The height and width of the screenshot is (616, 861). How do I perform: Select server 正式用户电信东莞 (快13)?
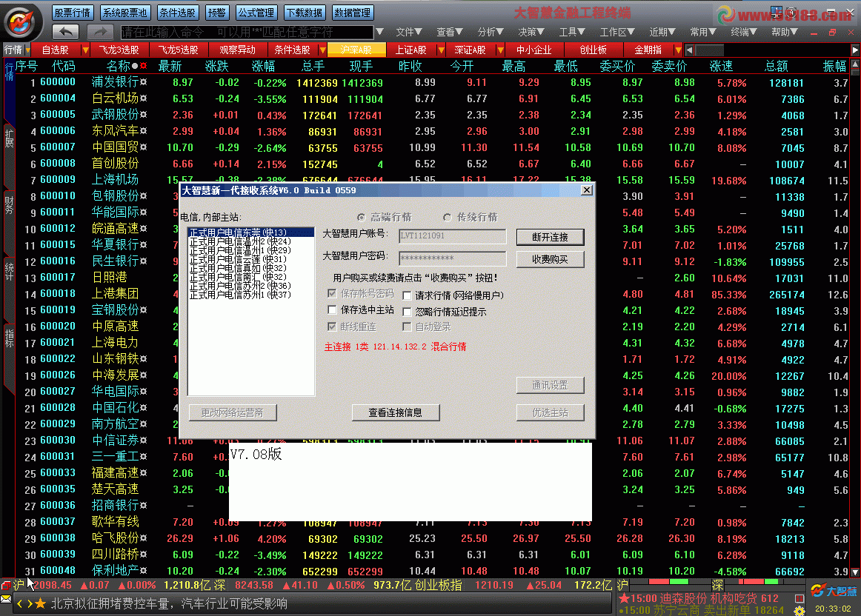pos(251,232)
